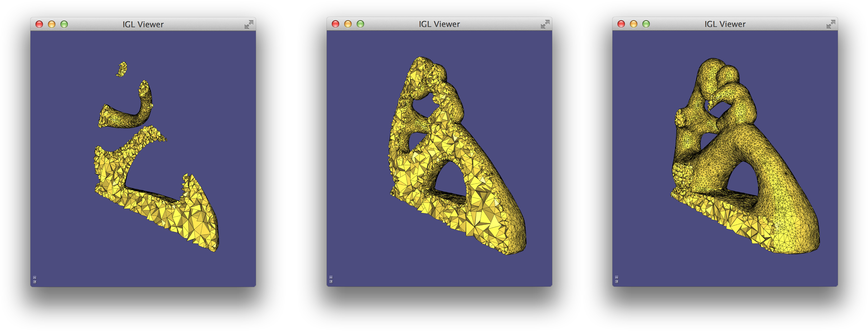Enter fullscreen using left viewer's arrows icon
868x331 pixels.
(249, 25)
